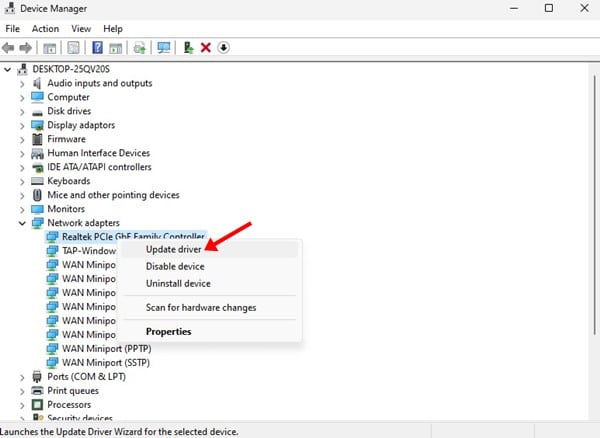Image resolution: width=600 pixels, height=438 pixels.
Task: Collapse the Network adapters chevron
Action: coord(22,223)
